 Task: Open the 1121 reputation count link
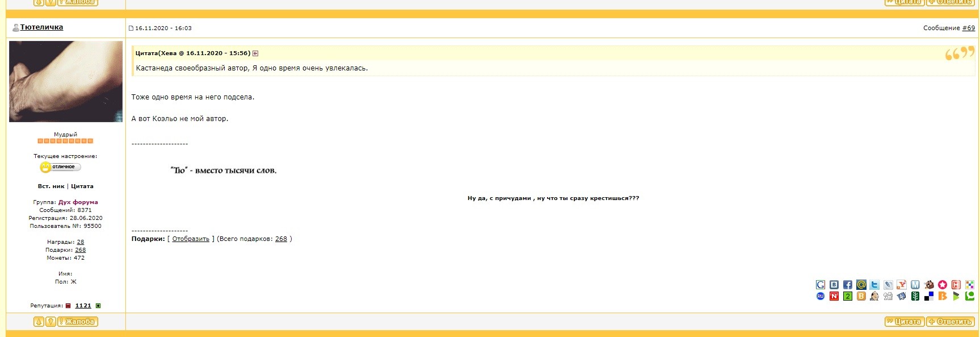click(83, 306)
